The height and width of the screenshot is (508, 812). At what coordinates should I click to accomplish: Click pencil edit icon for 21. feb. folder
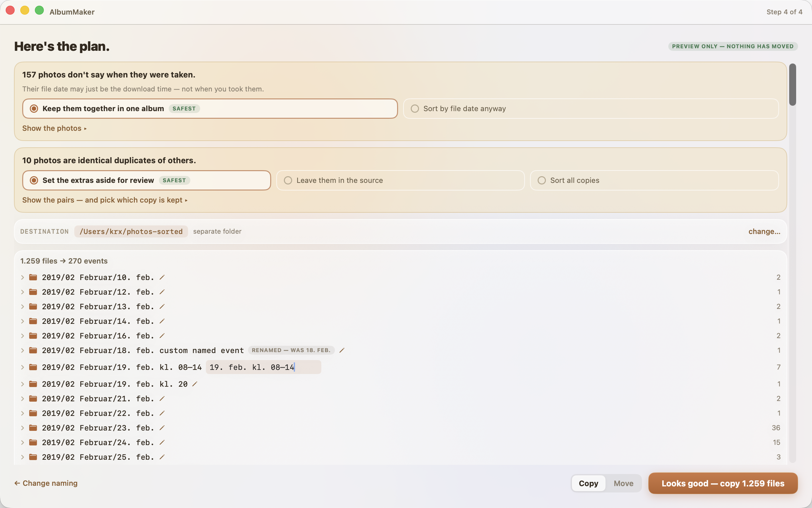click(x=162, y=398)
